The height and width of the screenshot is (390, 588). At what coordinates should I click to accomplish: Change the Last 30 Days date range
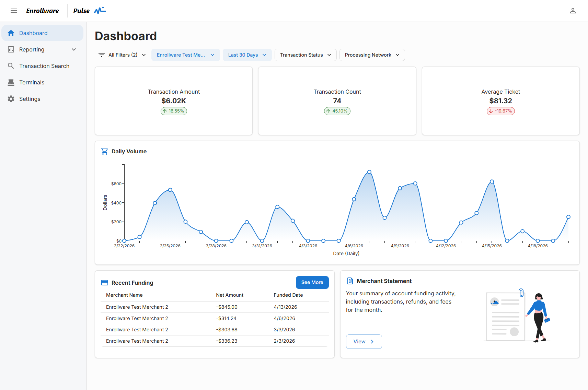pyautogui.click(x=247, y=55)
